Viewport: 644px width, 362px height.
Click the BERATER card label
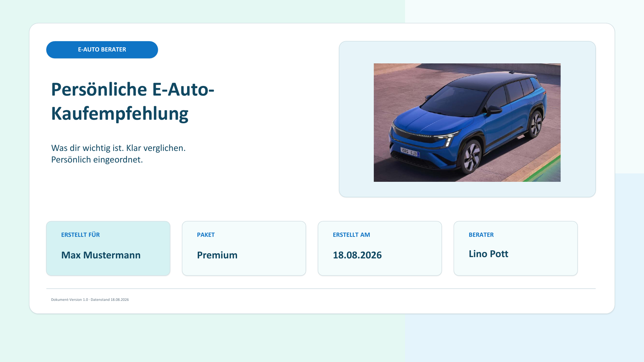[481, 235]
